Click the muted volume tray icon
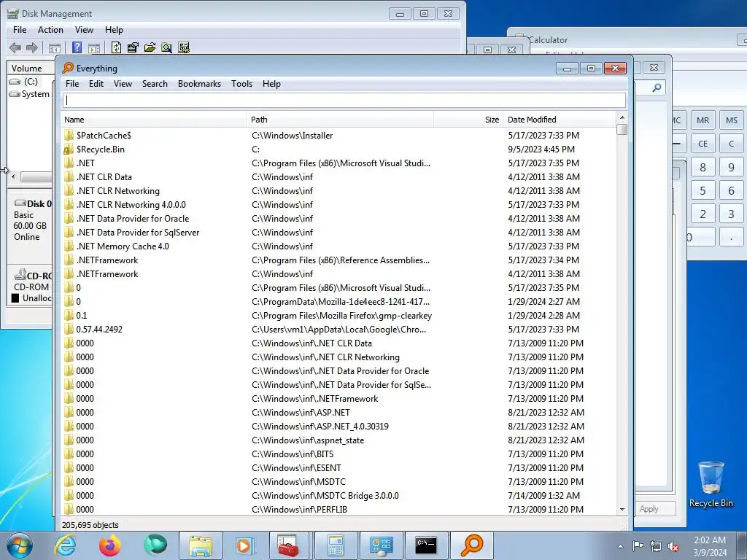747x560 pixels. point(673,546)
